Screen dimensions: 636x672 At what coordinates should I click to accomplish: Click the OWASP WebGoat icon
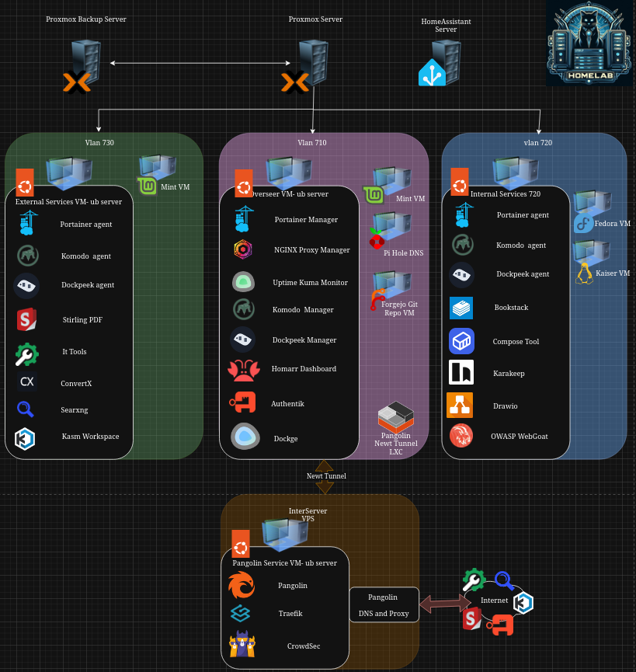(460, 436)
